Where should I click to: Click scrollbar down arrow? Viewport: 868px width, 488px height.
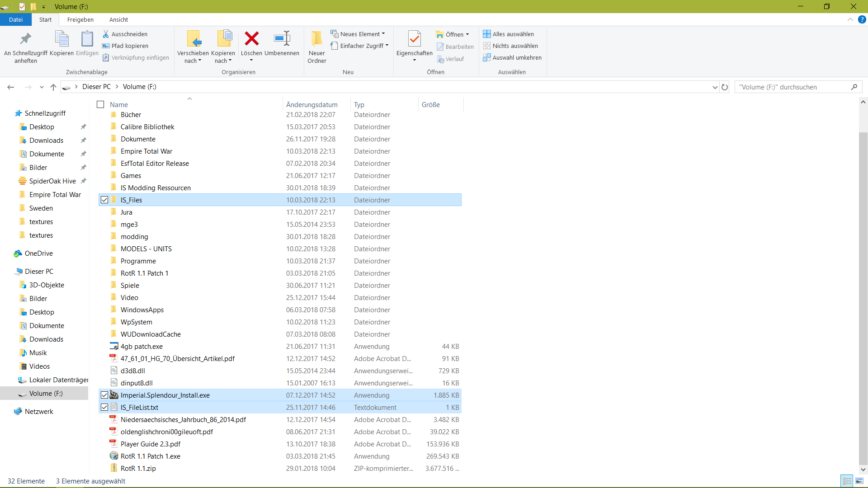point(863,469)
